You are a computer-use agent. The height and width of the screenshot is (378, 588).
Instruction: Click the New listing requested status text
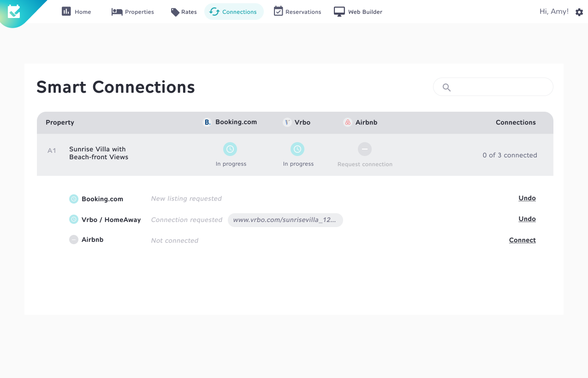(x=186, y=198)
